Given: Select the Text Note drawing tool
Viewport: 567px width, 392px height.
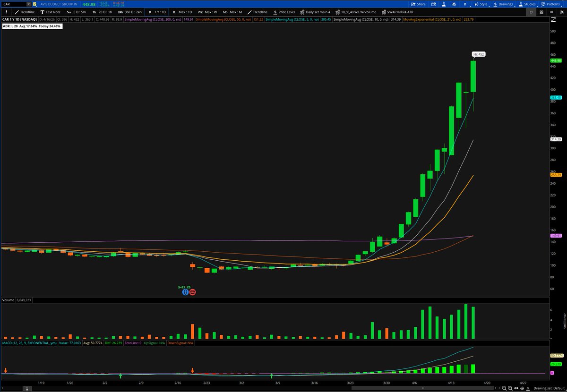Looking at the screenshot, I should click(51, 12).
